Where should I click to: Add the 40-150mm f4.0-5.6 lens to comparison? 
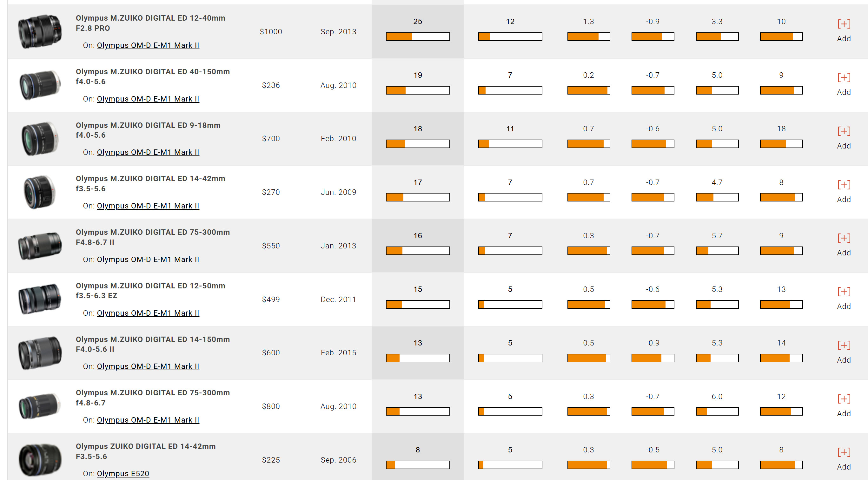tap(844, 84)
